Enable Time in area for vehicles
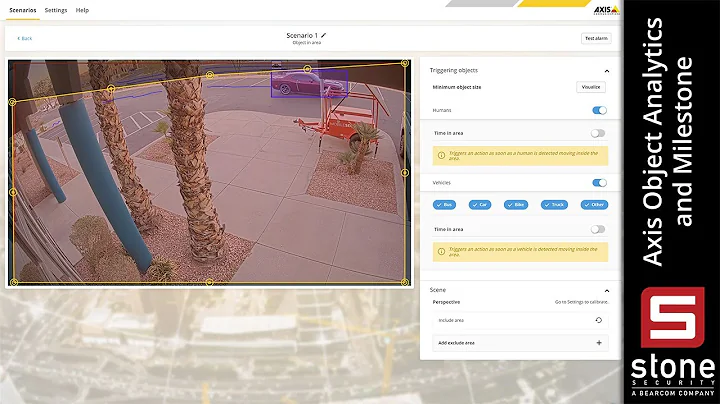 (597, 229)
